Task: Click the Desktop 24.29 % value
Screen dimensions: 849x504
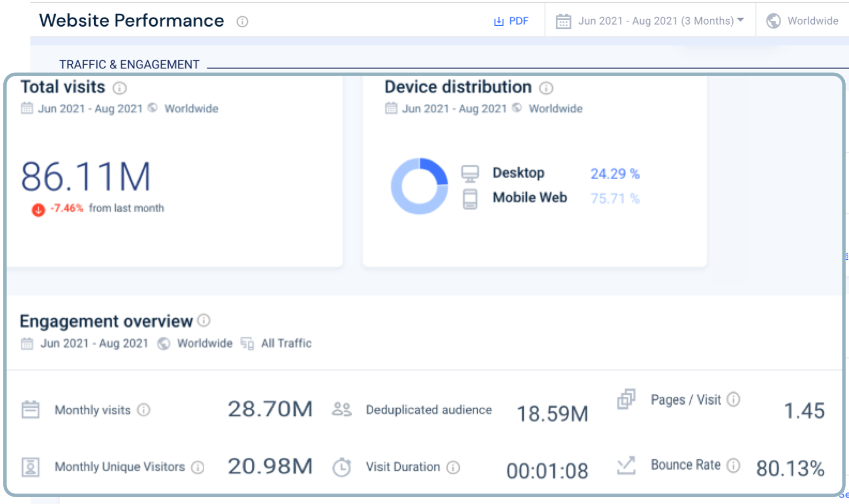Action: (x=615, y=174)
